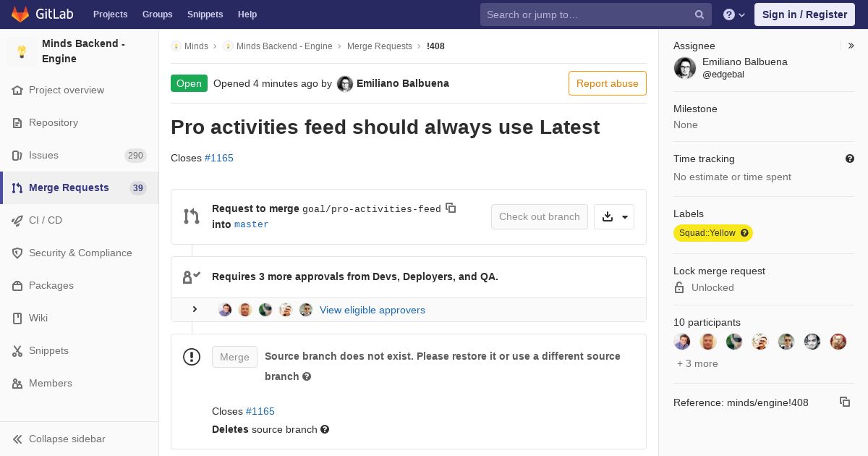Click the last participant avatar in the row
The image size is (868, 456).
tap(838, 342)
